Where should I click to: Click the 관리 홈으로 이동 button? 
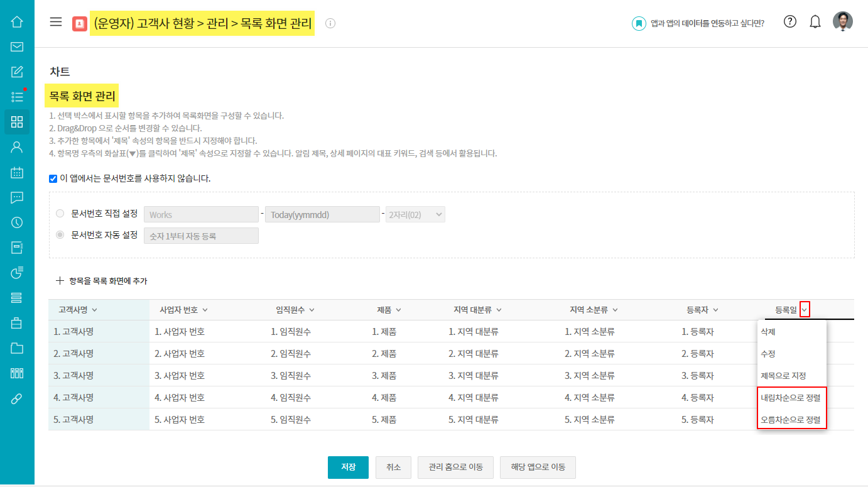455,468
